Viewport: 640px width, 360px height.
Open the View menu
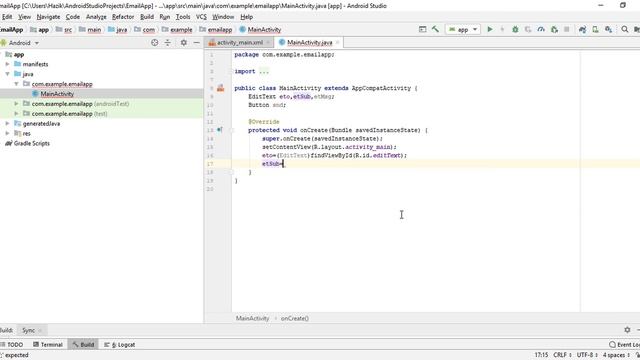pos(24,17)
